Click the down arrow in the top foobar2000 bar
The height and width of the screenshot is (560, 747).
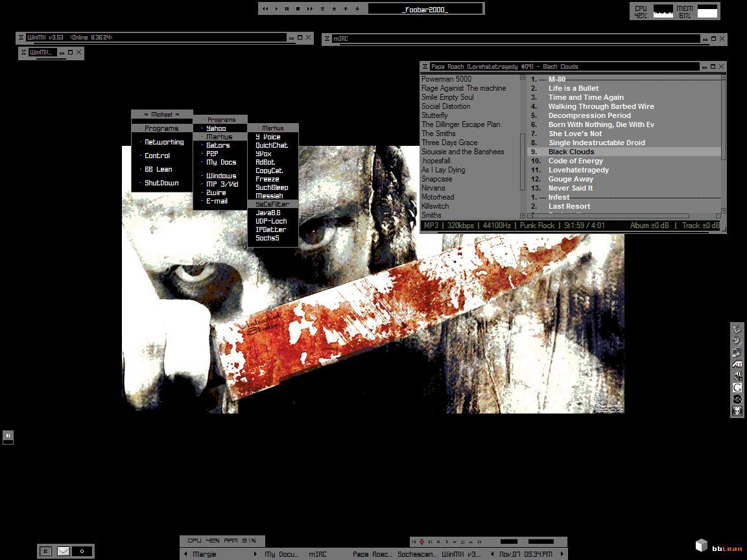(357, 8)
